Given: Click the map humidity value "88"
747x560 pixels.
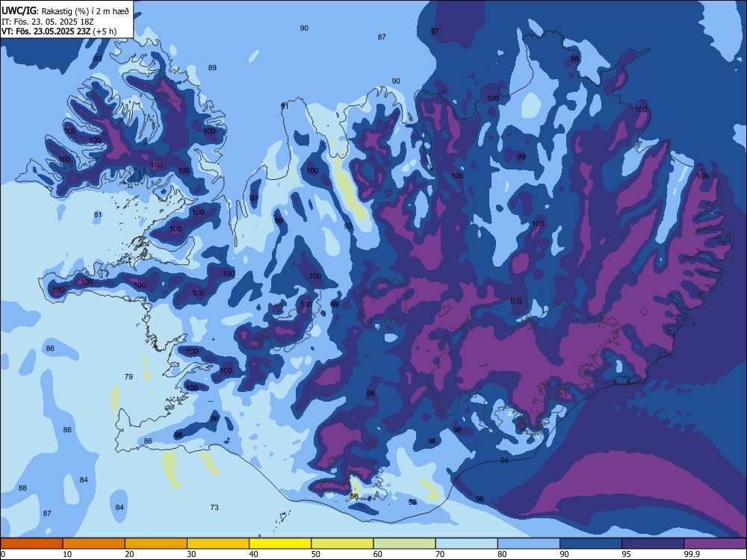Looking at the screenshot, I should pos(22,488).
